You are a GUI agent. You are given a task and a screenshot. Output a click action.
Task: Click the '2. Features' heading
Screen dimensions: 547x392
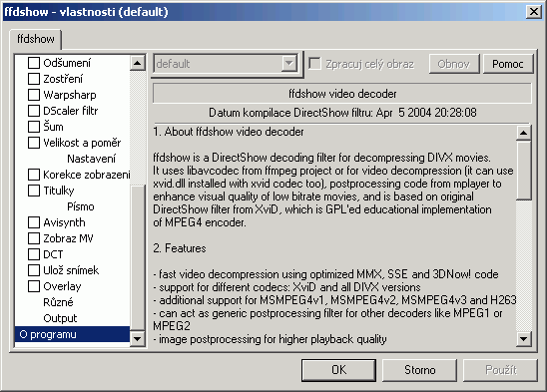180,248
